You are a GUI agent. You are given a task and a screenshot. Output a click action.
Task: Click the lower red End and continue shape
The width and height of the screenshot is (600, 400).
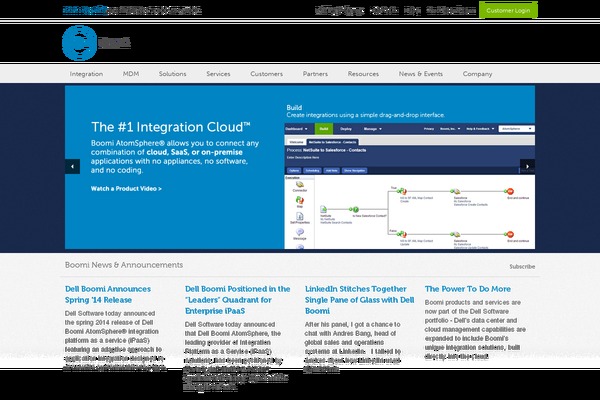tap(509, 234)
